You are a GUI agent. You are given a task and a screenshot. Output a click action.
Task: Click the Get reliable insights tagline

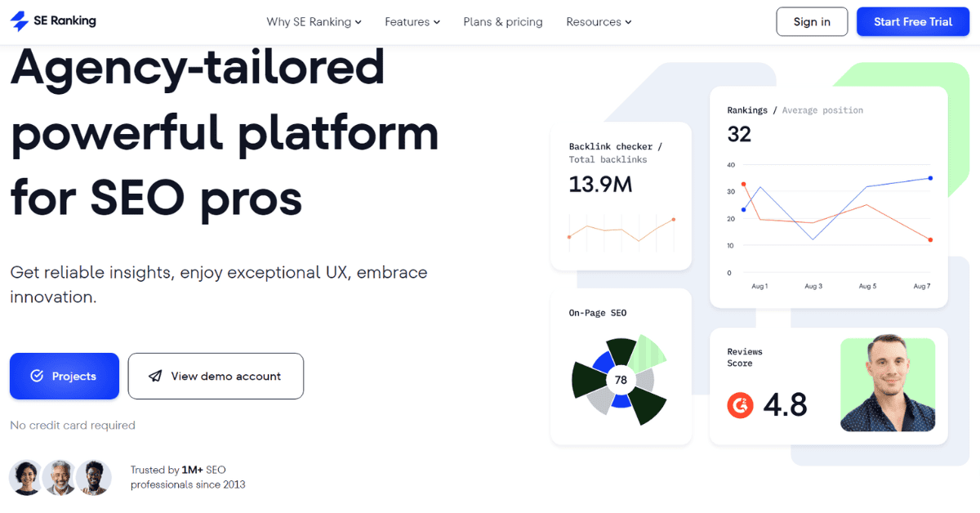219,284
